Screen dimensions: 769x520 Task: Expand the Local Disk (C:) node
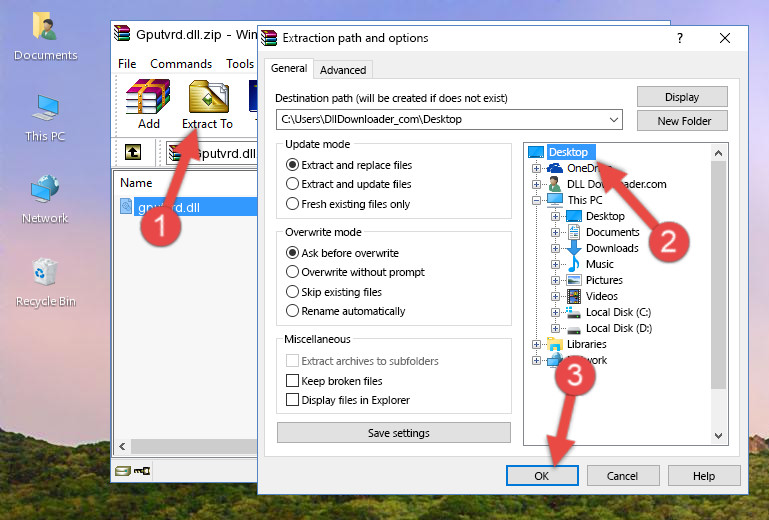tap(555, 312)
